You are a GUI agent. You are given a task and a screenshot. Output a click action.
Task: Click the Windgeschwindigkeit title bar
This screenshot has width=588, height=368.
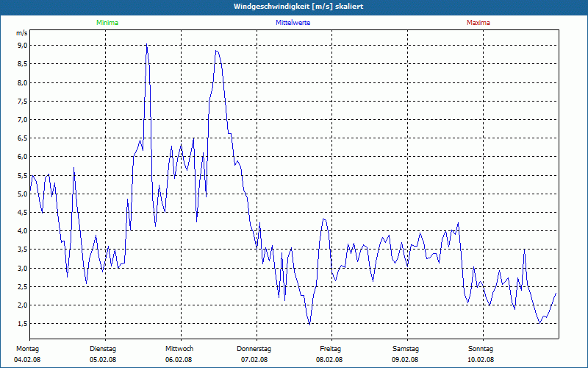point(294,7)
